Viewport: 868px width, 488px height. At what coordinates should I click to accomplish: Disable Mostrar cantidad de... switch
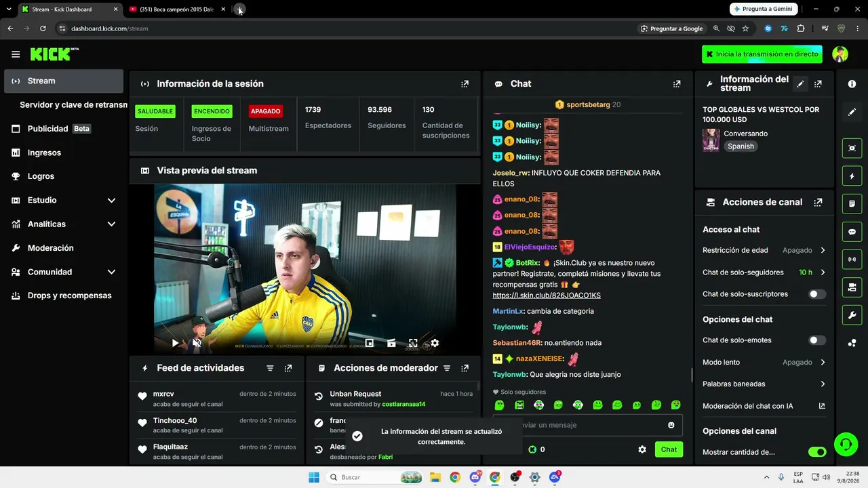817,452
